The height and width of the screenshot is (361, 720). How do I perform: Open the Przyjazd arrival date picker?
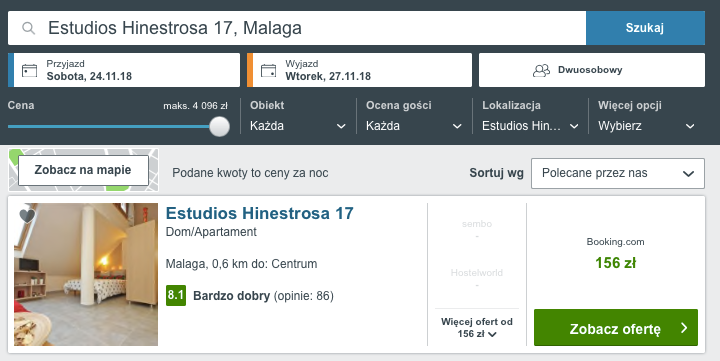(x=124, y=70)
